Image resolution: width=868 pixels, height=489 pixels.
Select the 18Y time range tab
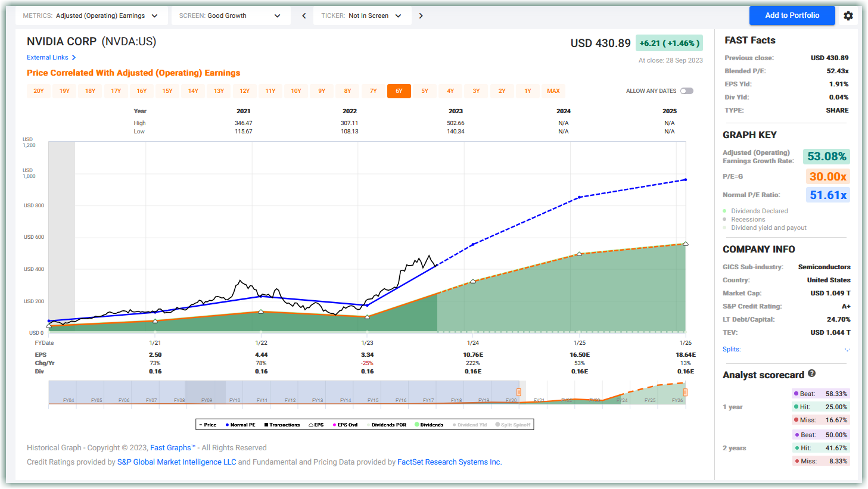(x=90, y=91)
